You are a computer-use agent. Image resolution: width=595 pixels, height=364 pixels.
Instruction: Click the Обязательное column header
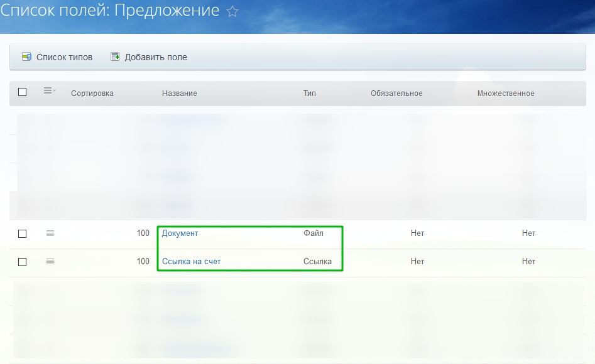(396, 94)
